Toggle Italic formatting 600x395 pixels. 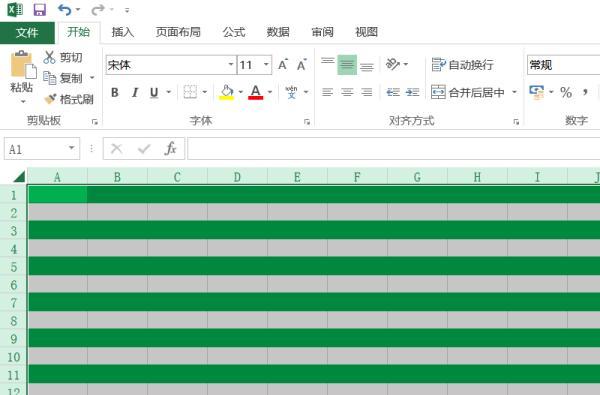tap(135, 92)
